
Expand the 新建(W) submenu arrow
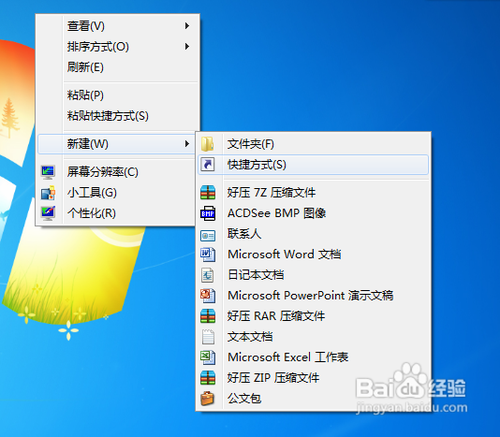(187, 144)
